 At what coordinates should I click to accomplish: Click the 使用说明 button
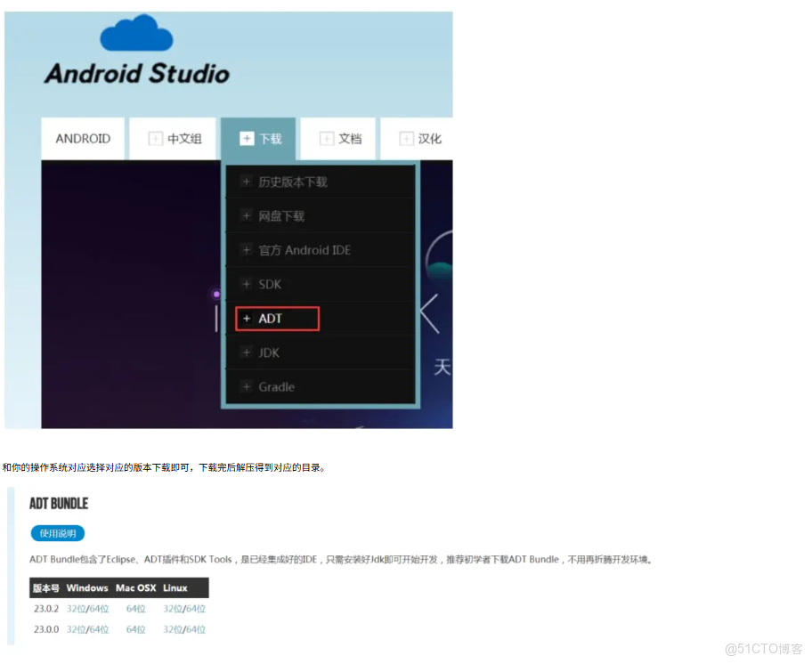click(58, 533)
